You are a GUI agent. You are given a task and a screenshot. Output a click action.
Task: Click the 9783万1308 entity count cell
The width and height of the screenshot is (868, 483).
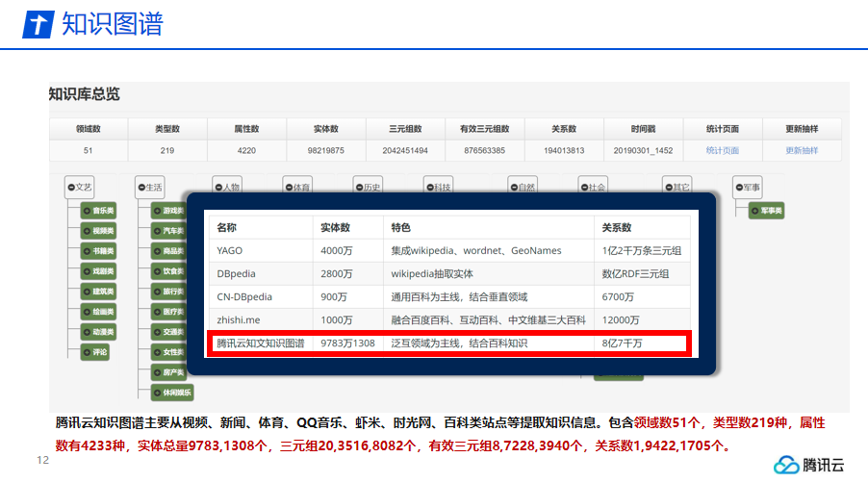[347, 343]
